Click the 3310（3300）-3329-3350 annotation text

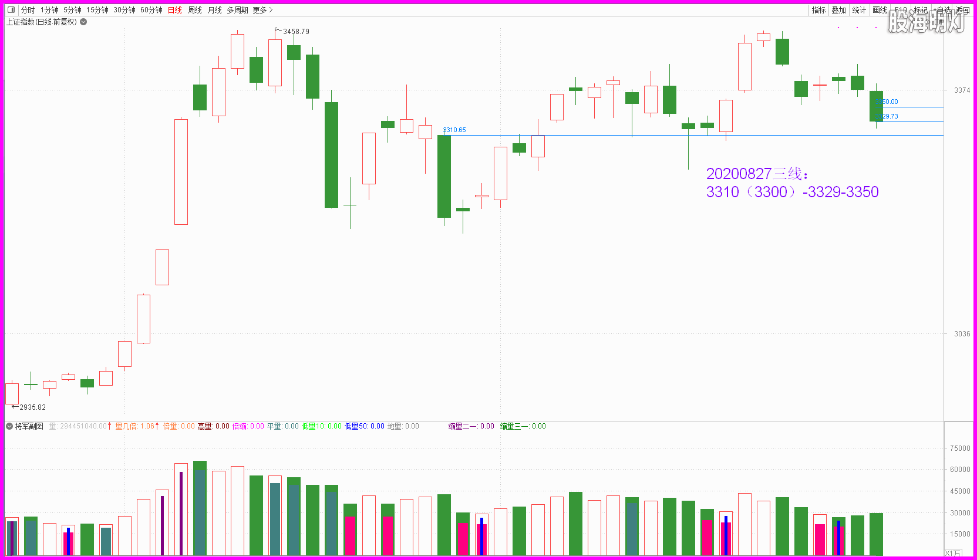(x=793, y=192)
